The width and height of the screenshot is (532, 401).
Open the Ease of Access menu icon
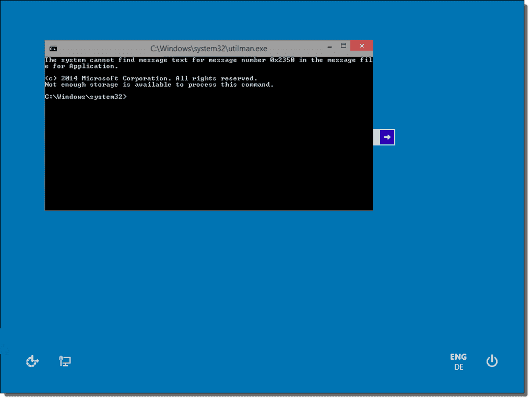[32, 361]
